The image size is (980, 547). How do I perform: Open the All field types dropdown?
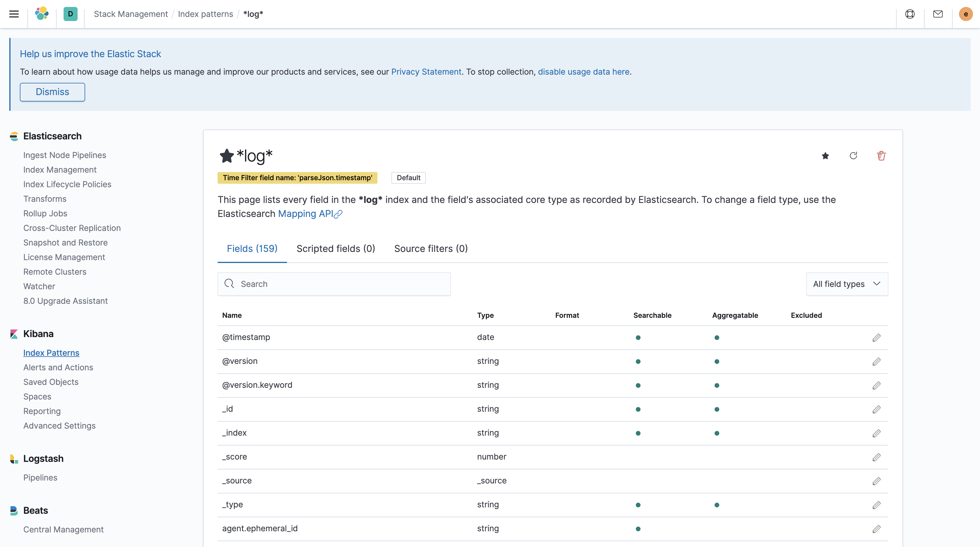tap(847, 284)
